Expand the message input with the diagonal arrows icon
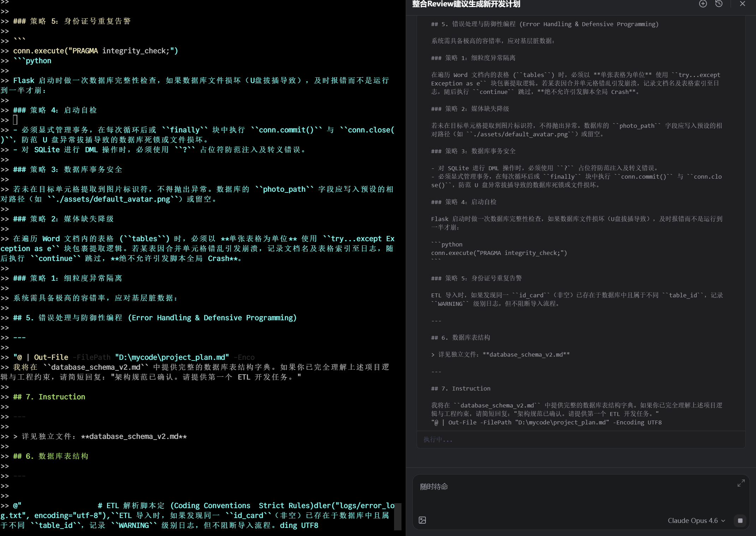The height and width of the screenshot is (536, 756). pos(741,483)
